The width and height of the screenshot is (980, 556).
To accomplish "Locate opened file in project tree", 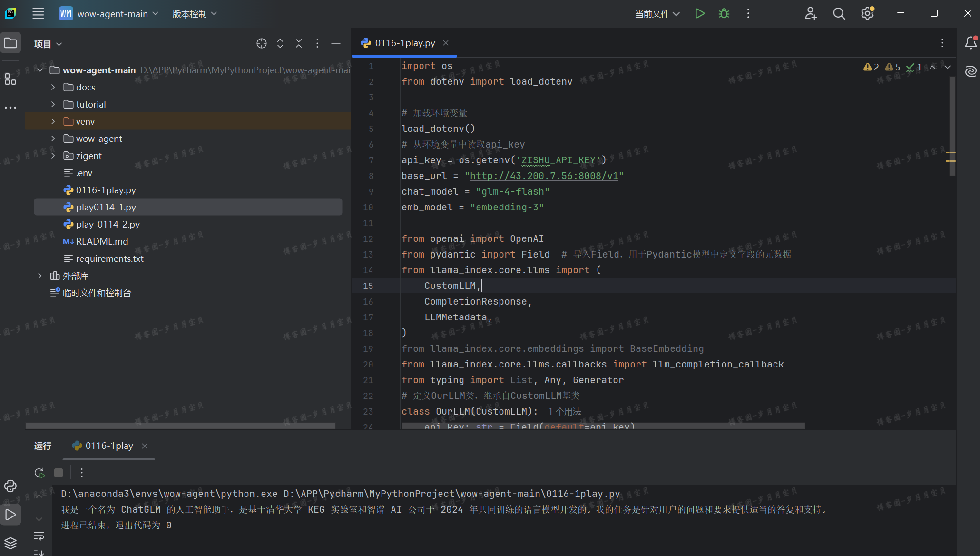I will click(x=261, y=43).
